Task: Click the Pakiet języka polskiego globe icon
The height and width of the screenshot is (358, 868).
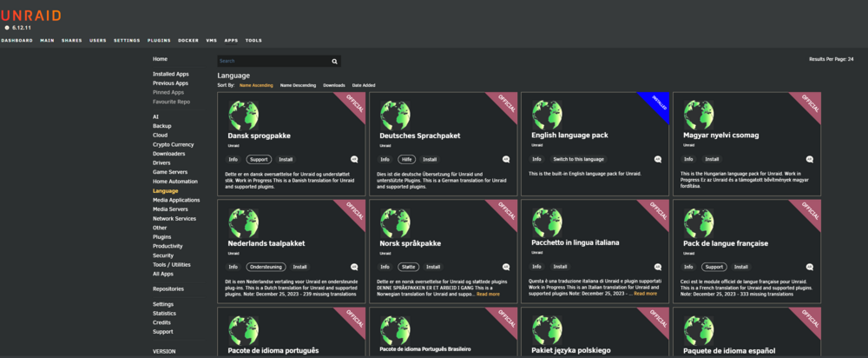Action: click(547, 331)
